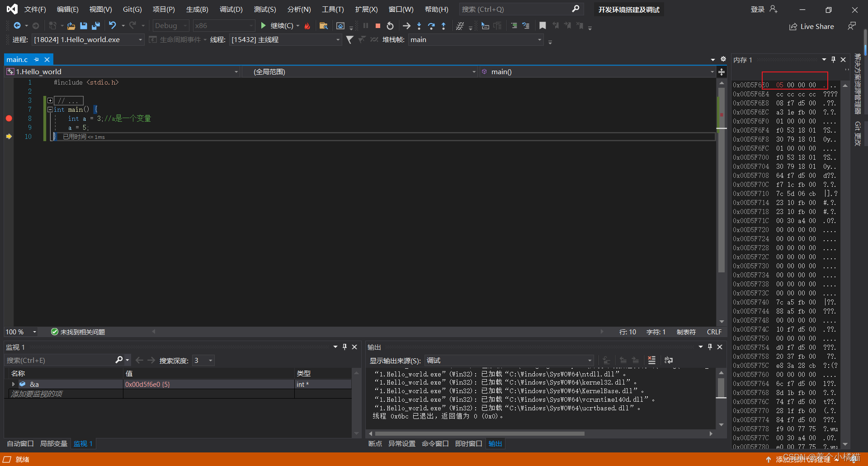Clear all output with the list icon
This screenshot has height=466, width=868.
[x=651, y=361]
